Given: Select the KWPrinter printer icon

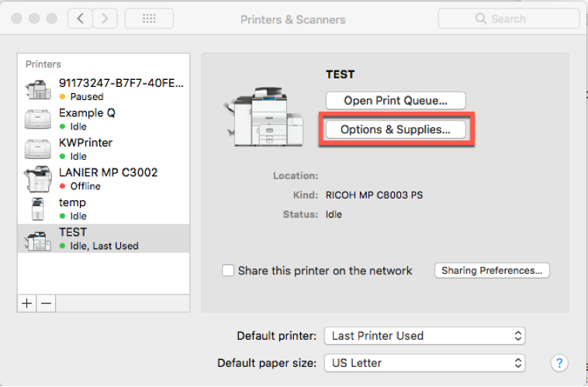Looking at the screenshot, I should pos(38,149).
